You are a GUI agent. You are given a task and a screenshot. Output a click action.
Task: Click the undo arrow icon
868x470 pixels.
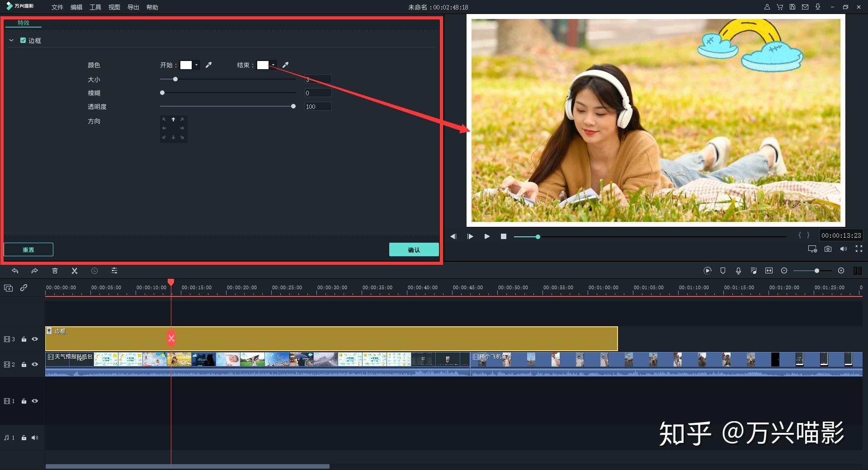click(x=15, y=271)
